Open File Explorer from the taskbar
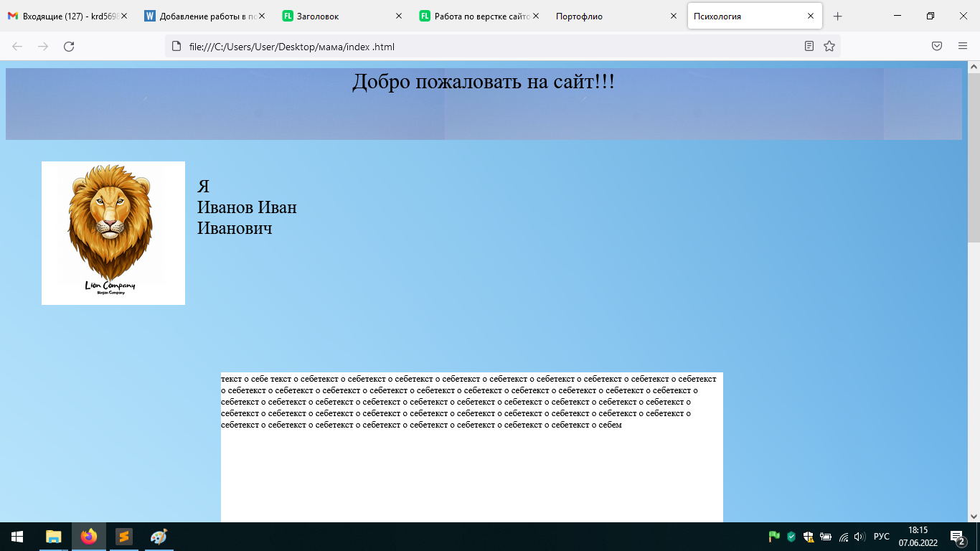Image resolution: width=980 pixels, height=551 pixels. 54,537
